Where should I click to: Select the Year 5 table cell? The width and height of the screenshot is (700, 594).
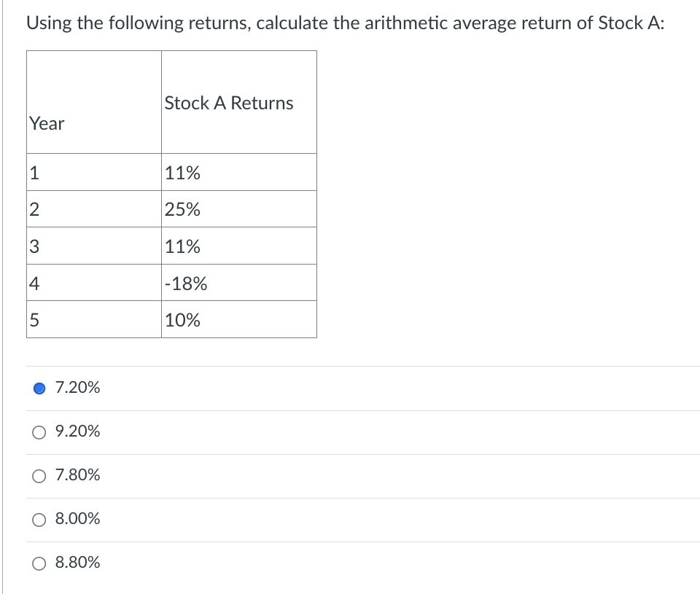pos(94,320)
